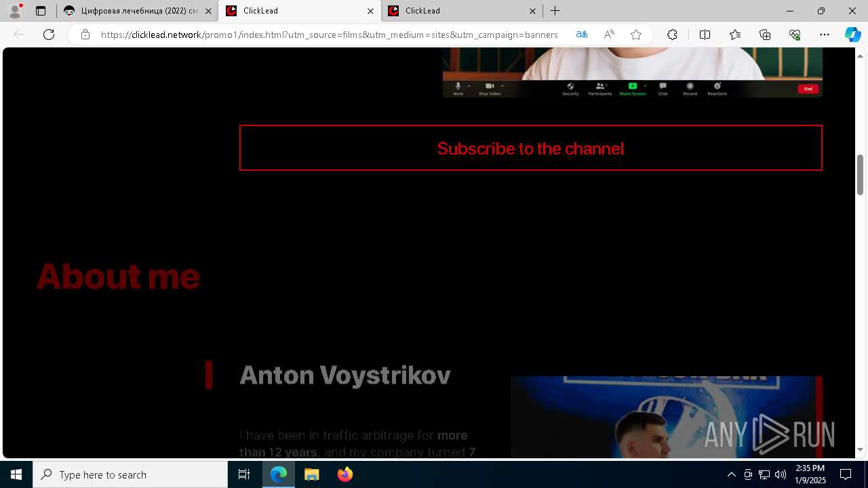868x488 pixels.
Task: Switch to the last ClickLead tab
Action: click(461, 11)
